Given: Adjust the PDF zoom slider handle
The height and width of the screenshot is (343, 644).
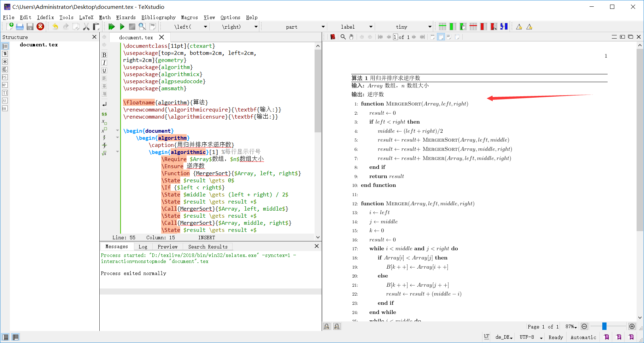Looking at the screenshot, I should (x=604, y=326).
